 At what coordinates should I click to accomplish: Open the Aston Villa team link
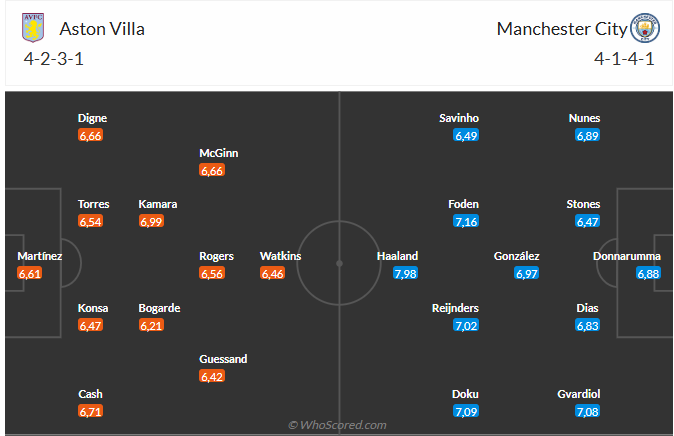pos(102,29)
